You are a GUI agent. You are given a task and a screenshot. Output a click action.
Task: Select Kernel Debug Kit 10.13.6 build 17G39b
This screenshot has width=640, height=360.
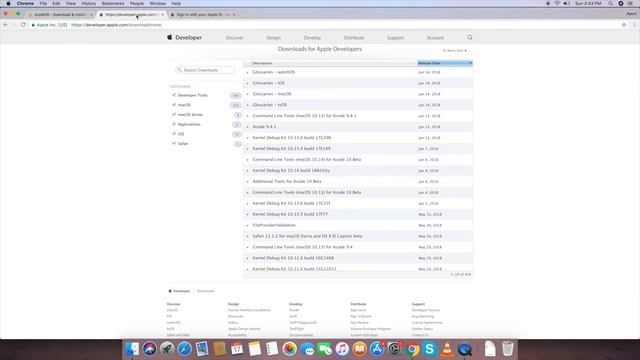point(292,138)
